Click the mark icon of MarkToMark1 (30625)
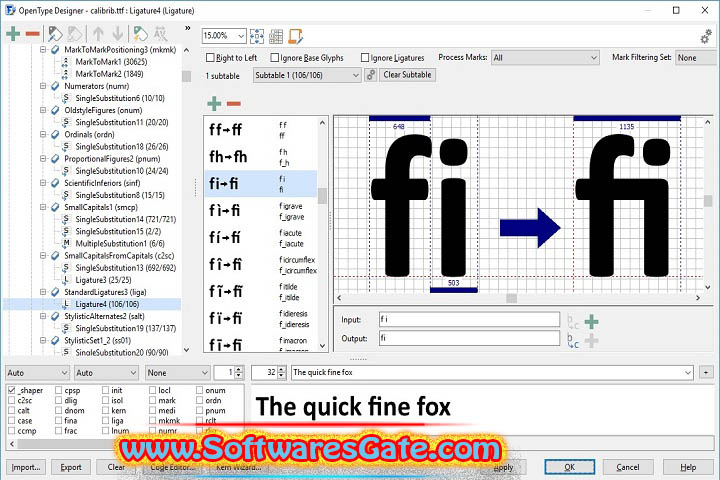The height and width of the screenshot is (480, 720). [66, 62]
